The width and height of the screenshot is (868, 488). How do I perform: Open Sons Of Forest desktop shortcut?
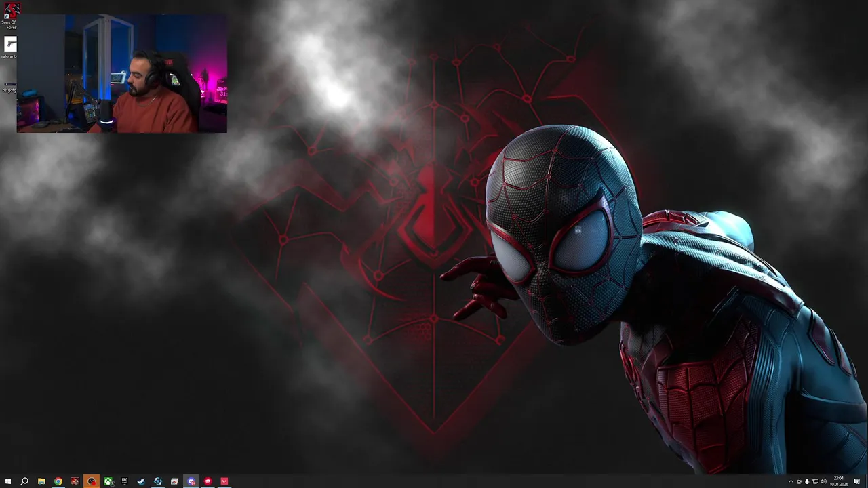click(9, 16)
